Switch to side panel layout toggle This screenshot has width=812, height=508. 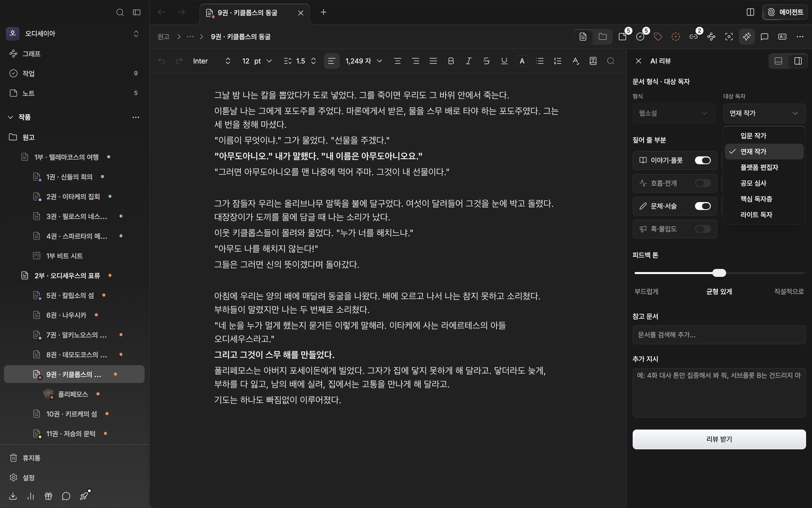tap(798, 61)
